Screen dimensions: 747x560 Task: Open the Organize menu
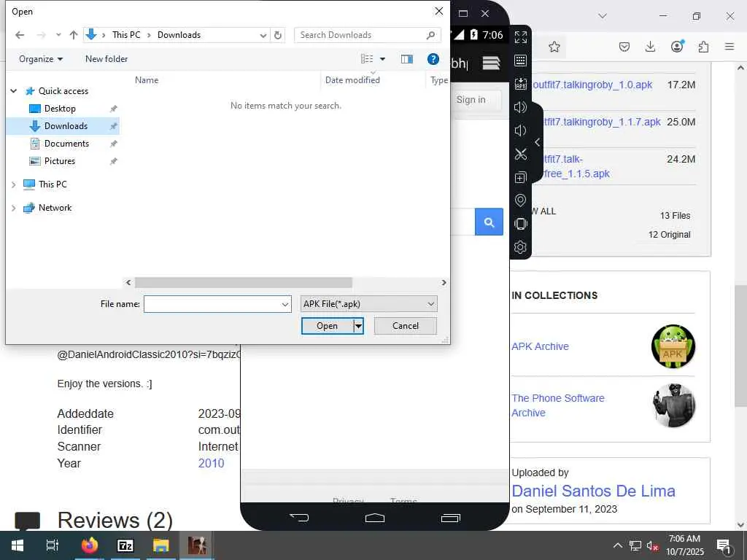point(41,59)
